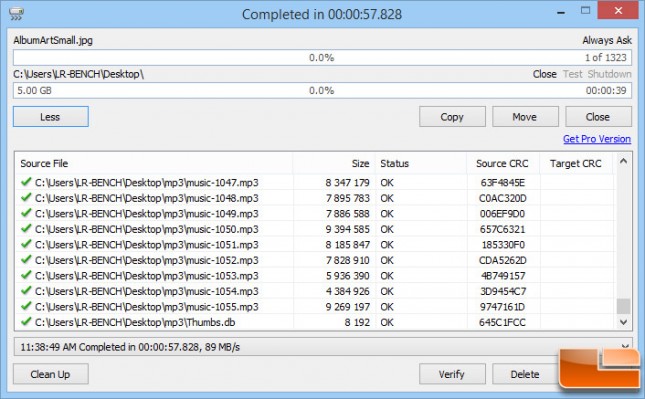The image size is (645, 399).
Task: Open the Get Pro Version link
Action: (597, 139)
